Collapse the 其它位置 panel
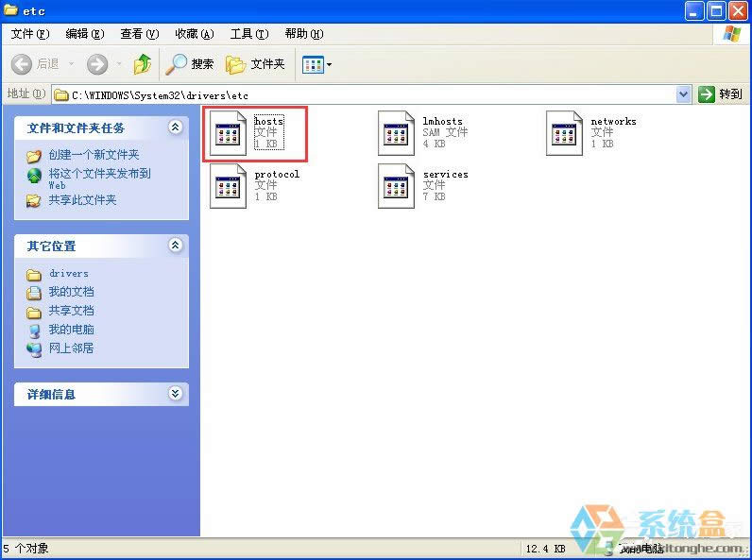This screenshot has width=752, height=560. [x=176, y=245]
